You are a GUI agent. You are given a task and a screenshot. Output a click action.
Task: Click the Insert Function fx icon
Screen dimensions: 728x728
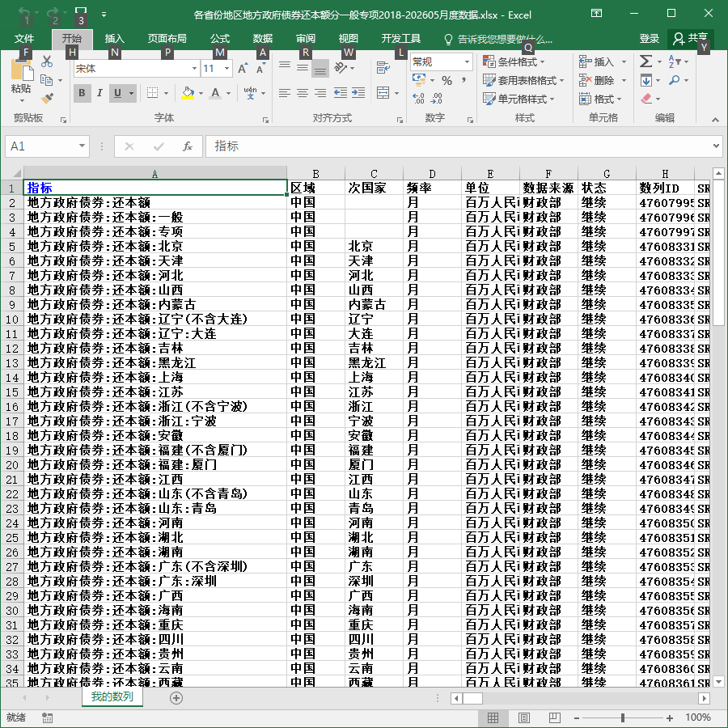point(188,146)
